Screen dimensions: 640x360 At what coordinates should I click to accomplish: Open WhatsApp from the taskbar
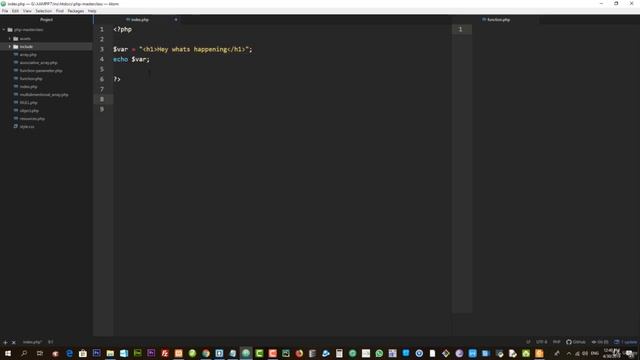coord(379,353)
